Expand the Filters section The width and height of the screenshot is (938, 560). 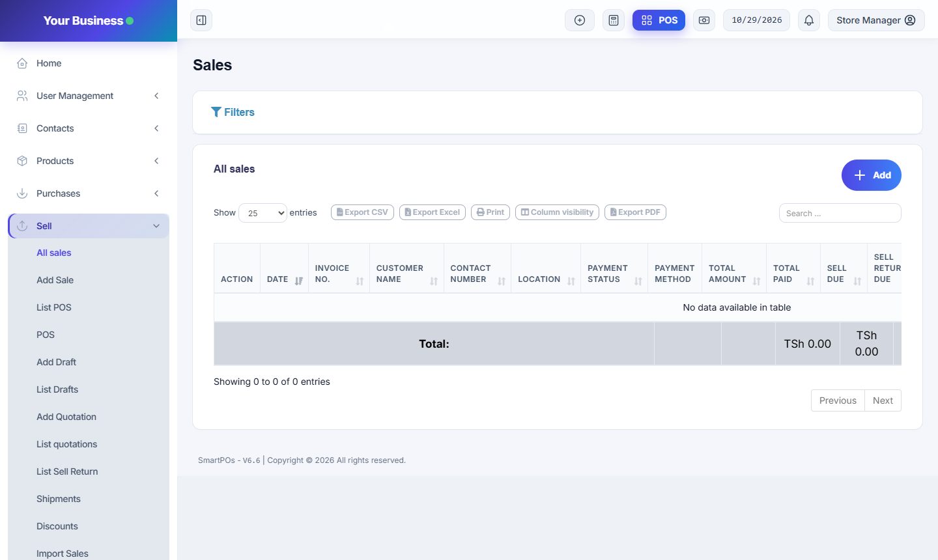(233, 112)
